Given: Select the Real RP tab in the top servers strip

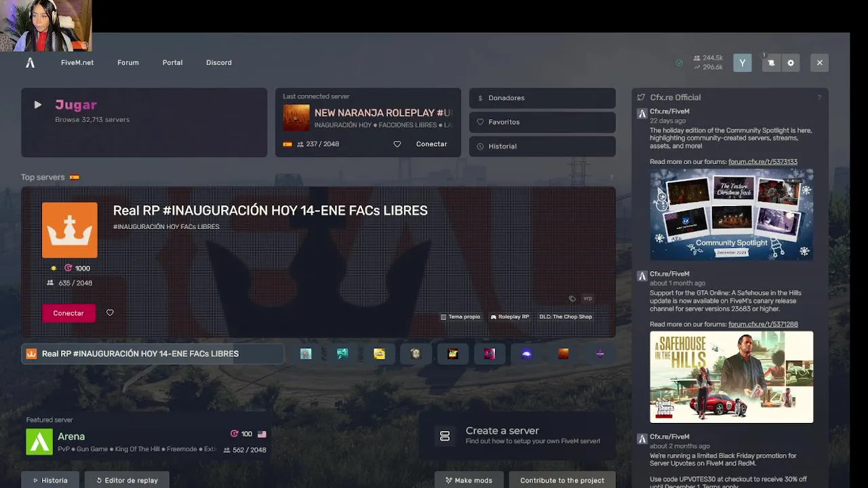Looking at the screenshot, I should [153, 354].
